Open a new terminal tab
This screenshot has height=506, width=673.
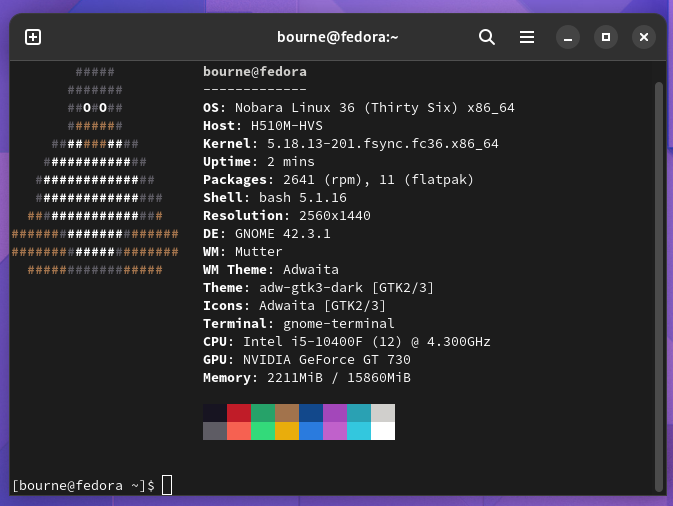point(33,37)
